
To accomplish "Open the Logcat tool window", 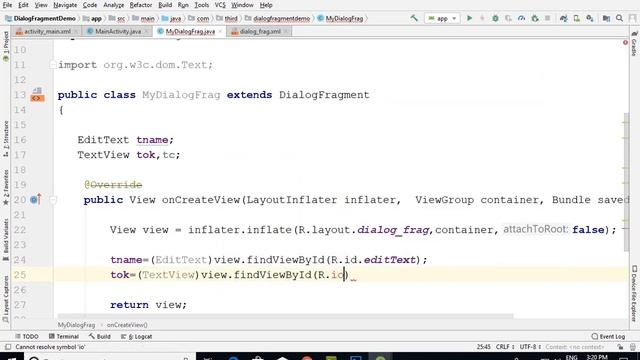I will [x=136, y=336].
